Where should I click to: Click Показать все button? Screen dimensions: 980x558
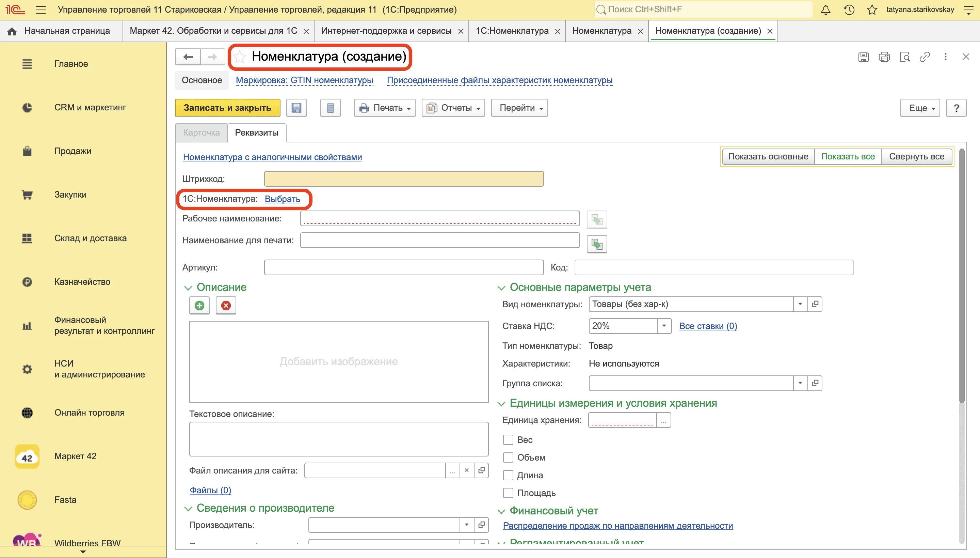[x=848, y=156]
